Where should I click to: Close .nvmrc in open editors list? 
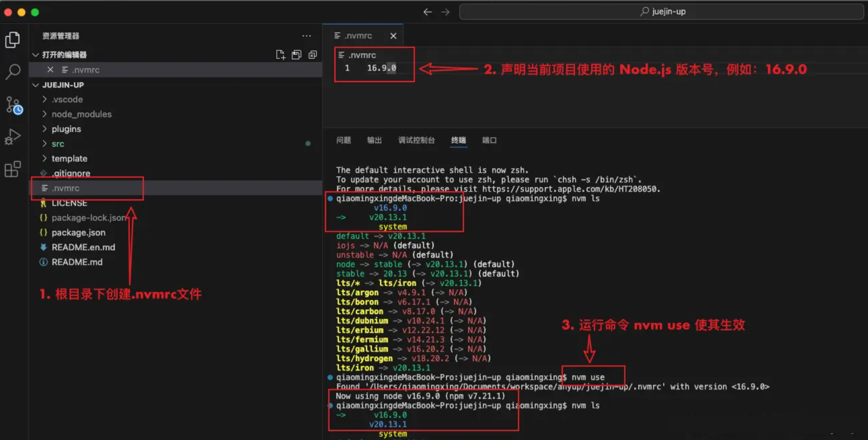[50, 69]
